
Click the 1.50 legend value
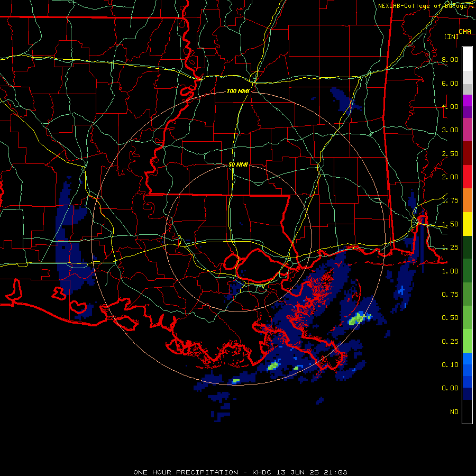(450, 224)
